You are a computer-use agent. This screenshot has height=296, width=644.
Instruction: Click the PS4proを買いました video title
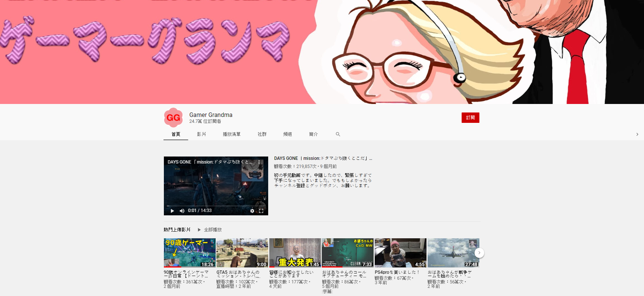397,272
